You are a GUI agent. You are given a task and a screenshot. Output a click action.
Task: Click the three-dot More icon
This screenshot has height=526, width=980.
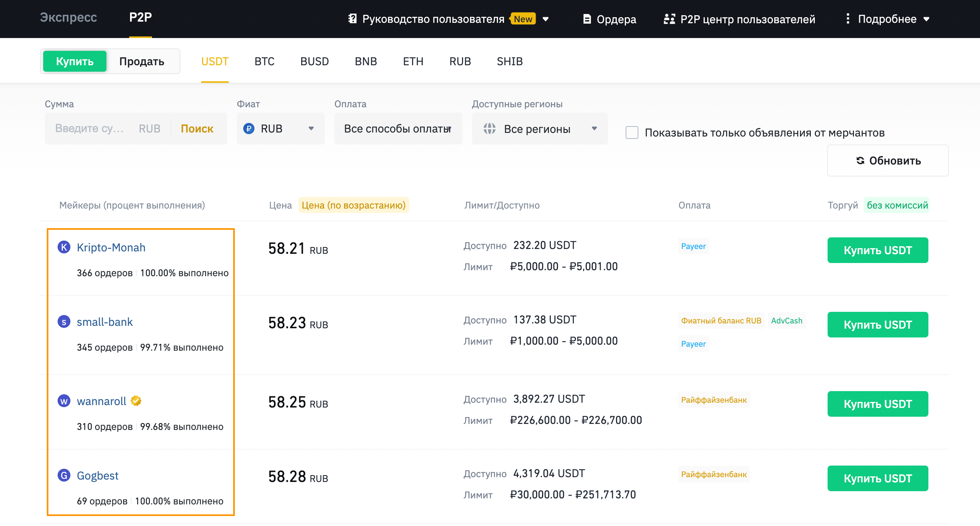[x=848, y=19]
